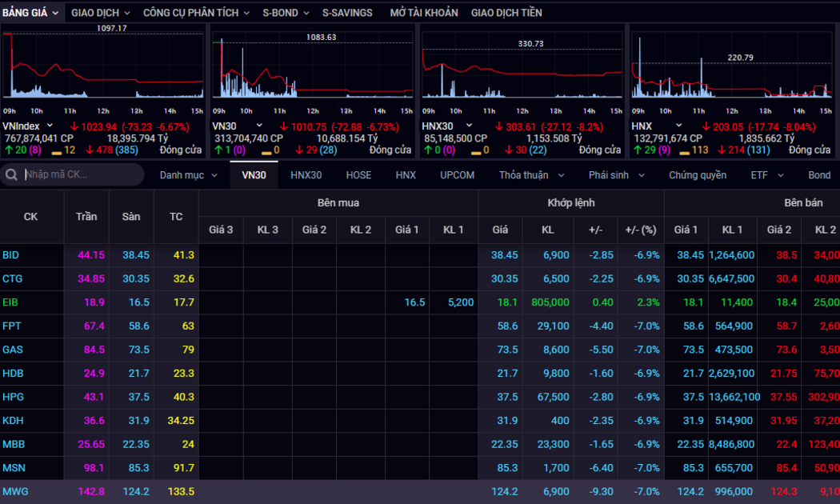
Task: Expand the VNIndex index selector chevron
Action: (50, 126)
